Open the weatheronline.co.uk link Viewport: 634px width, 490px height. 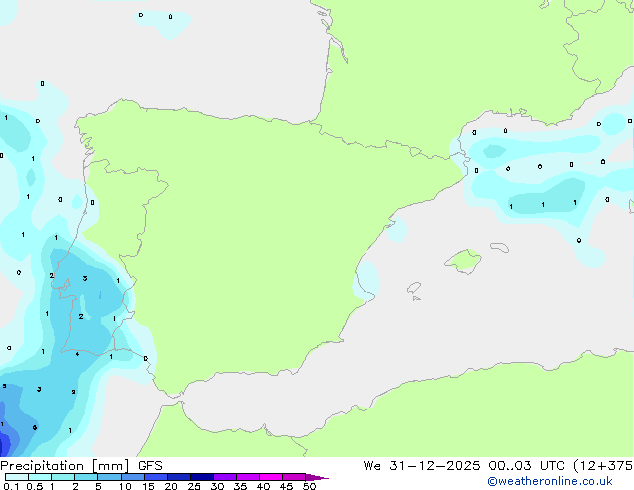[x=549, y=481]
